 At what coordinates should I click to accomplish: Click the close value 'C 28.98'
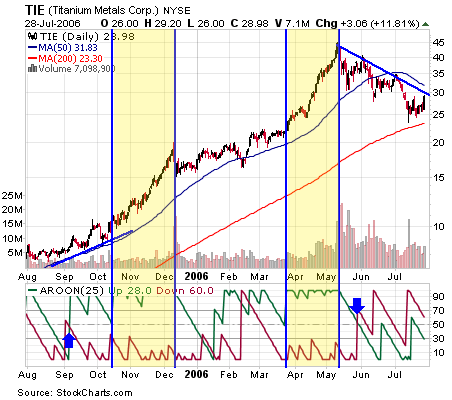click(x=250, y=24)
